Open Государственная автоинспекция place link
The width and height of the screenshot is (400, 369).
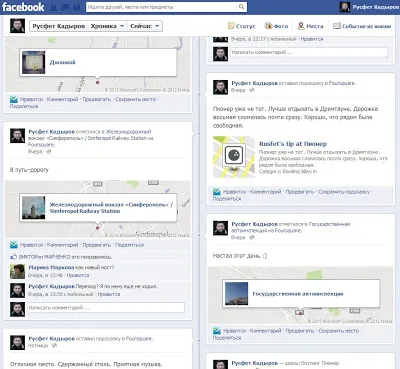(298, 294)
